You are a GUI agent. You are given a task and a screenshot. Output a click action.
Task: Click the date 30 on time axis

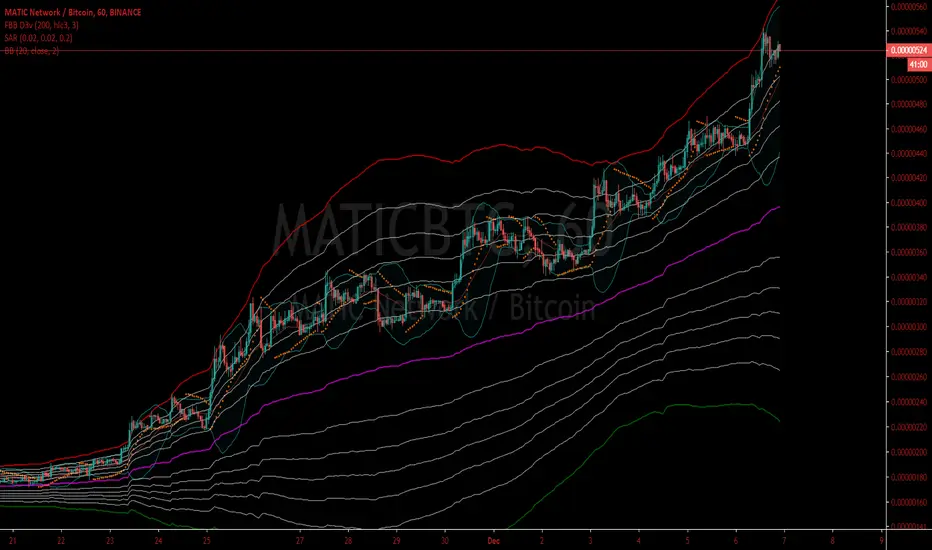(445, 540)
